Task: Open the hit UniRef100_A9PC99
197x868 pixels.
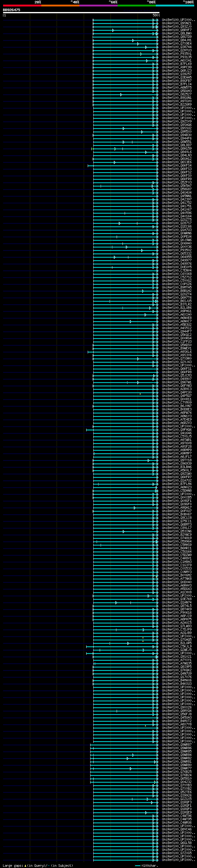Action: pos(177,67)
